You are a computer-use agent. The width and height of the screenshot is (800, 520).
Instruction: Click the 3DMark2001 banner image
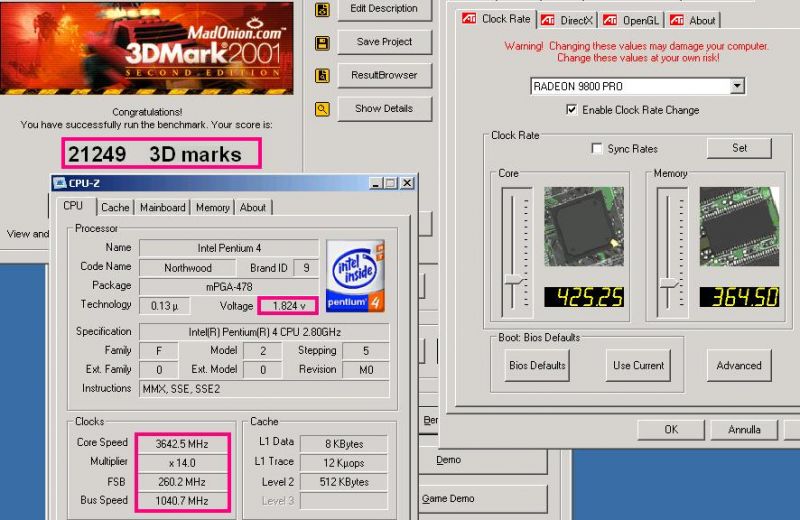147,47
